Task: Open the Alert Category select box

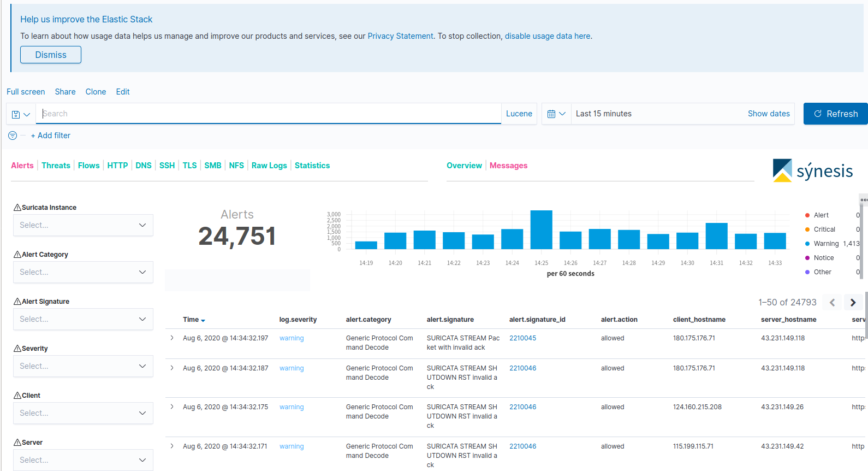Action: (83, 272)
